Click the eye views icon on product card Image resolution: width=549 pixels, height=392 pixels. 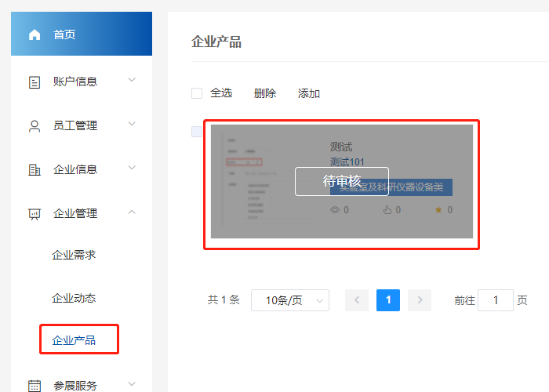(335, 210)
